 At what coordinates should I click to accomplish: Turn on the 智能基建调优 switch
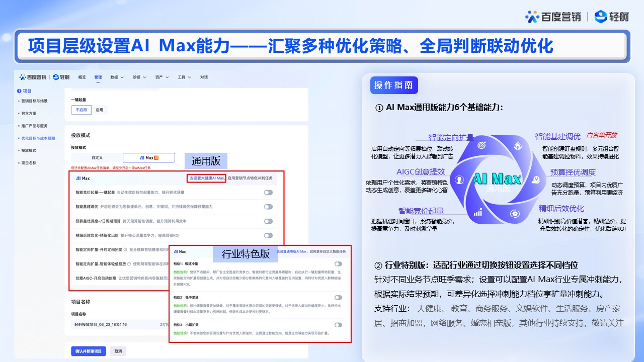click(x=268, y=207)
